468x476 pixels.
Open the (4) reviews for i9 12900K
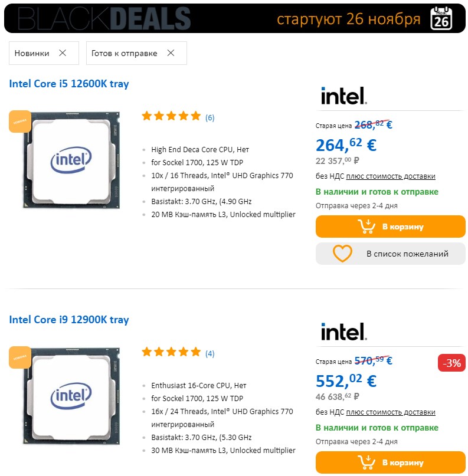tap(210, 353)
